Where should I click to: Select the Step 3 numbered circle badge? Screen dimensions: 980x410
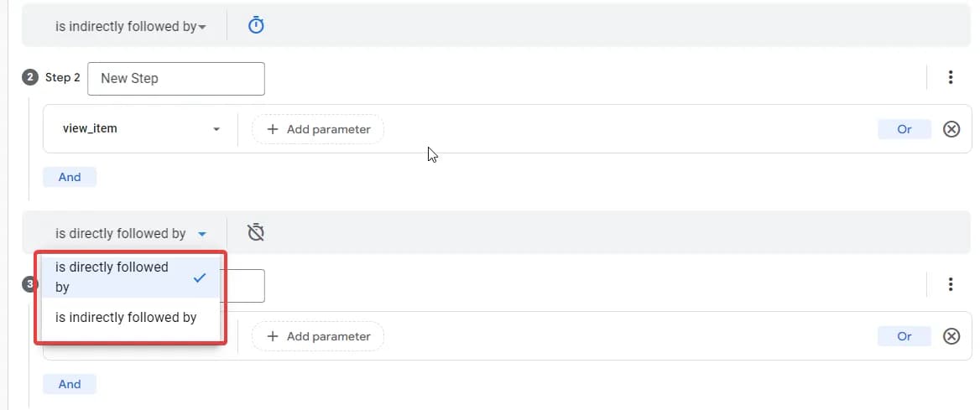(29, 285)
